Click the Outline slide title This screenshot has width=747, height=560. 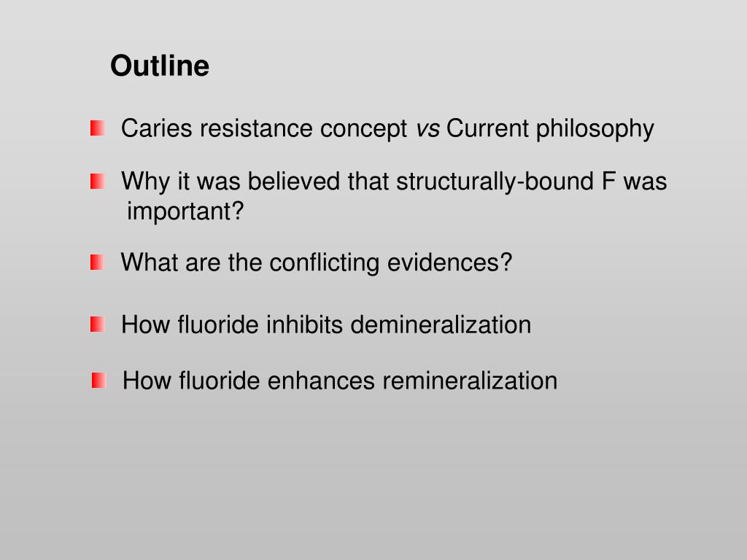tap(160, 66)
